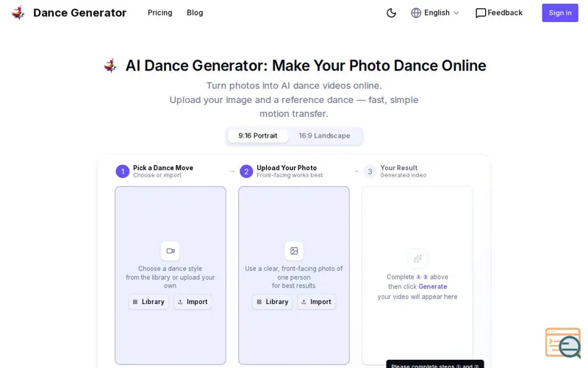Click the image icon in photo upload panel
Image resolution: width=588 pixels, height=368 pixels.
point(294,251)
